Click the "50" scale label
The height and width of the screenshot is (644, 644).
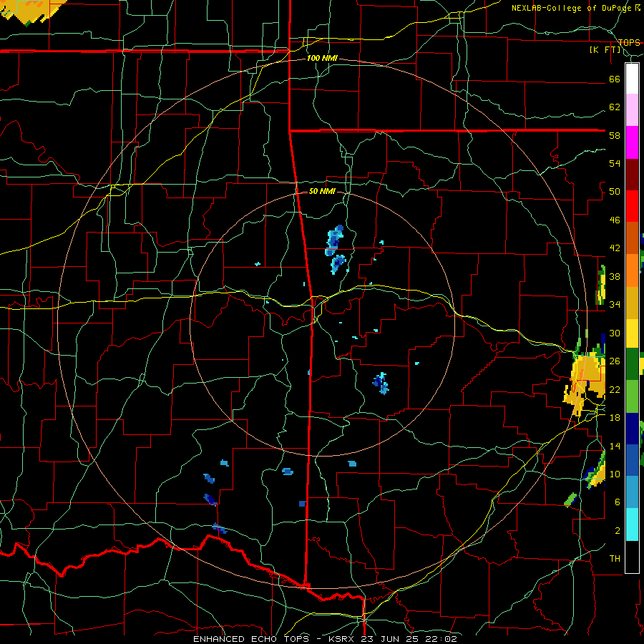point(615,192)
